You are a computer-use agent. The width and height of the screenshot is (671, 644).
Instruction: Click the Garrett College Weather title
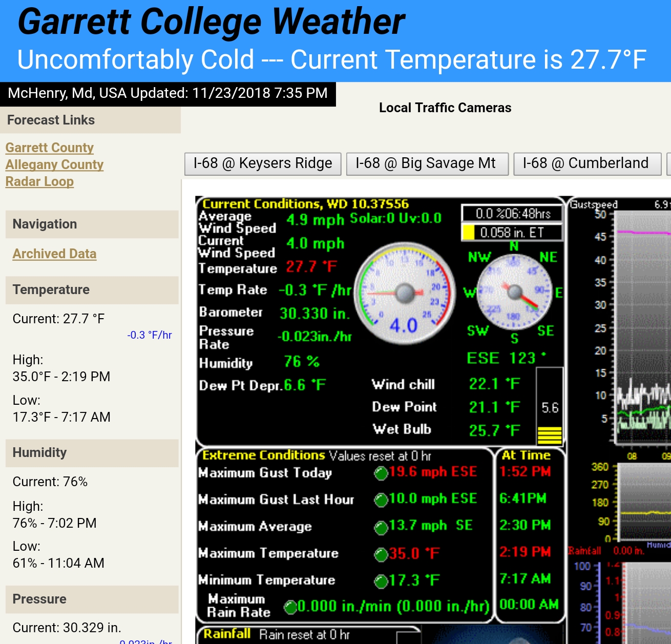coord(211,22)
